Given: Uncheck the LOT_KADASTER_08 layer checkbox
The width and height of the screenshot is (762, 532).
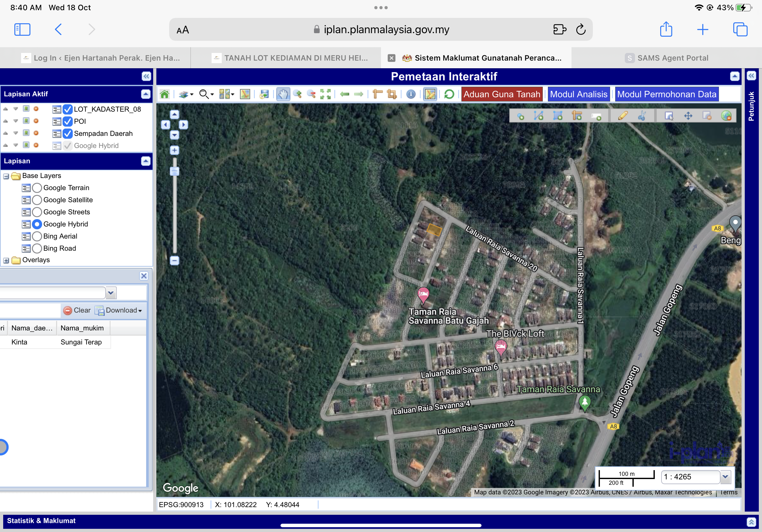Looking at the screenshot, I should (x=67, y=109).
